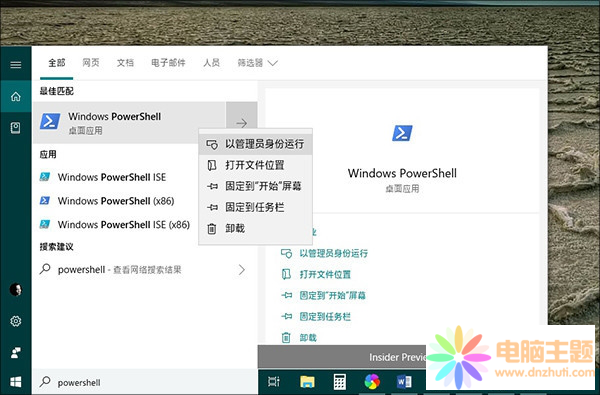Choose 打开文件位置 in the context menu
Image resolution: width=600 pixels, height=395 pixels.
pos(256,165)
